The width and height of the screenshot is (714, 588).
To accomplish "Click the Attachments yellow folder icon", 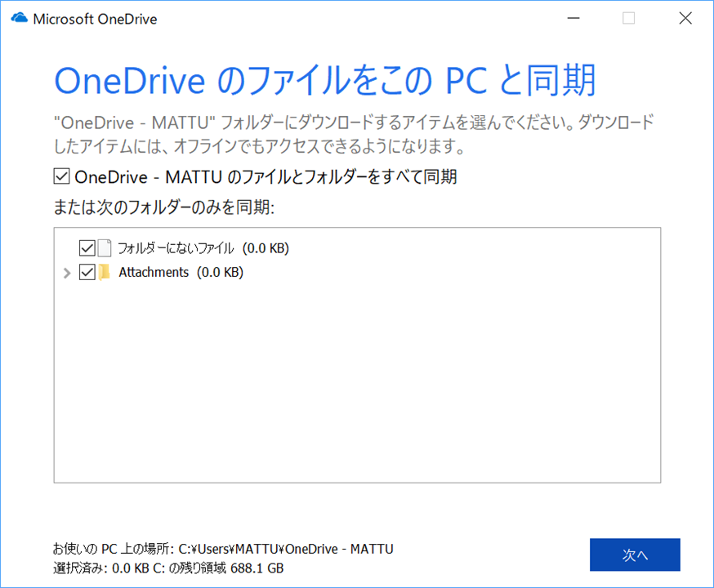I will [x=105, y=272].
